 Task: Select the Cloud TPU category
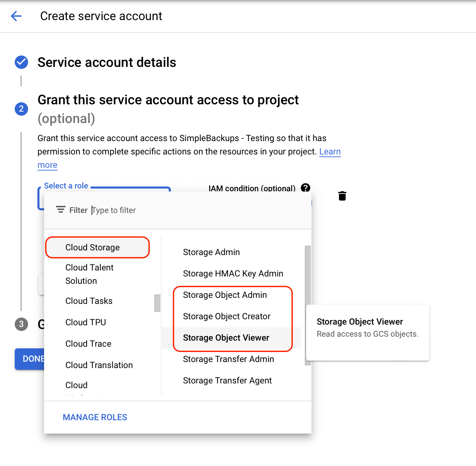(x=86, y=322)
